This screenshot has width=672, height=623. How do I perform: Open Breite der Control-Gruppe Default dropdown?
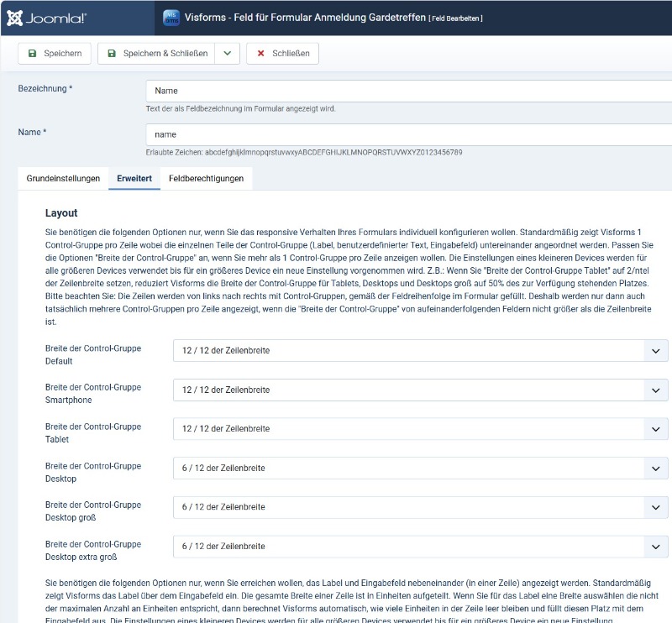pos(420,350)
